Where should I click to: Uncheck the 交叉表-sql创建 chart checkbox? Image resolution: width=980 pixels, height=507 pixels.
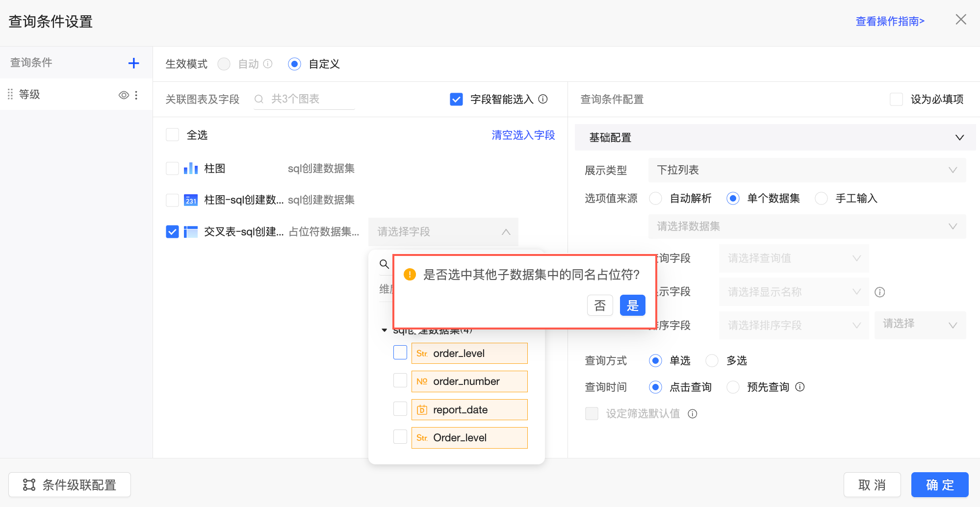172,231
